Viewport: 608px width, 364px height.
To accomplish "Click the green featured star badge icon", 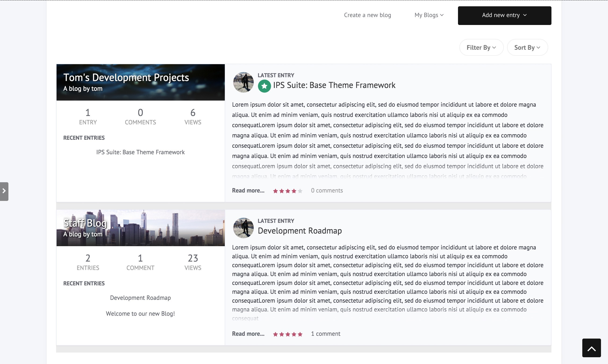I will tap(264, 86).
